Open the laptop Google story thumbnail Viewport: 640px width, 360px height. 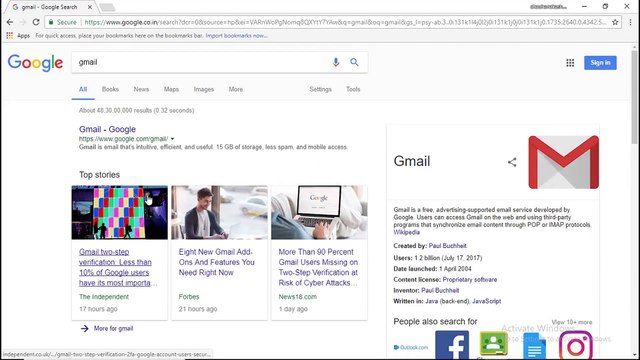point(319,212)
